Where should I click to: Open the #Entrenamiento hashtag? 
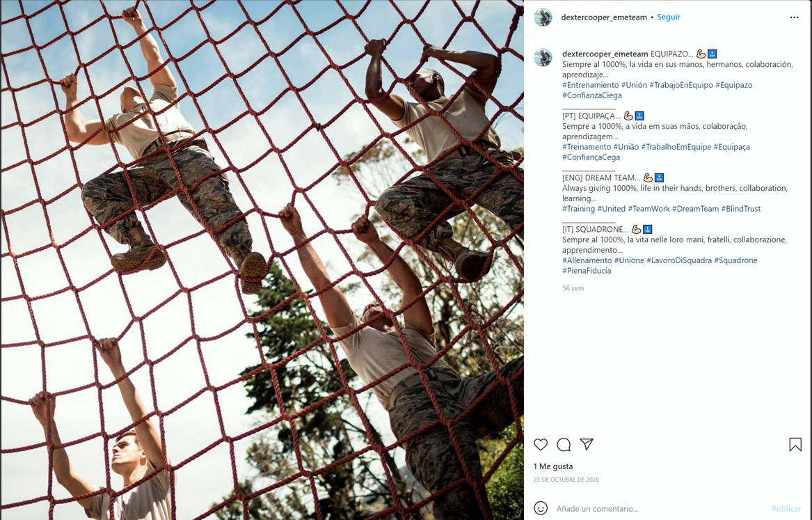coord(590,85)
